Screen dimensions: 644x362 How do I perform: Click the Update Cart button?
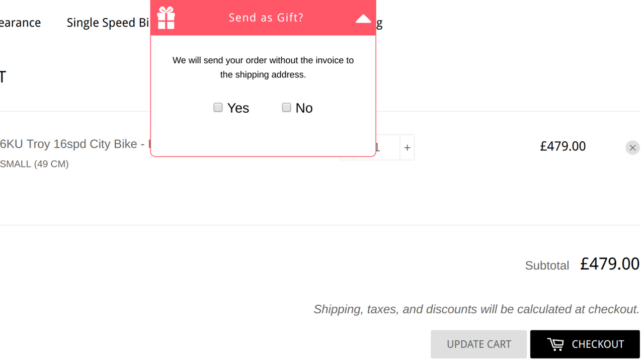point(478,344)
